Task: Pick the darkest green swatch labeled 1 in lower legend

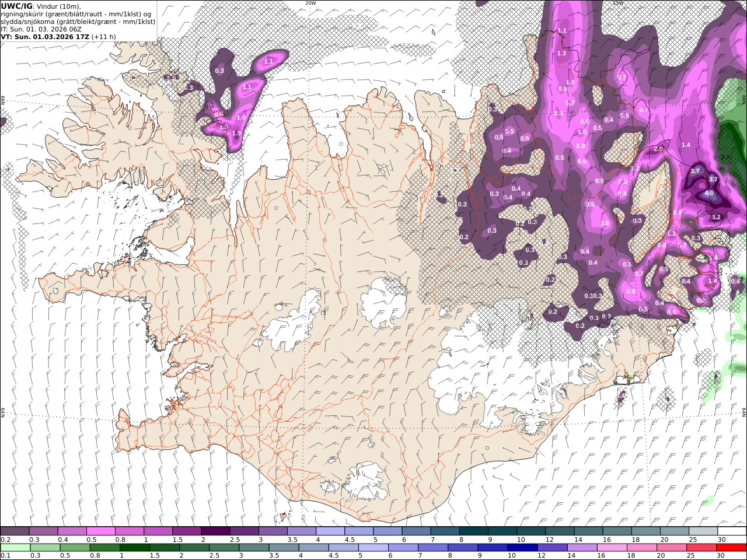Action: pos(134,548)
